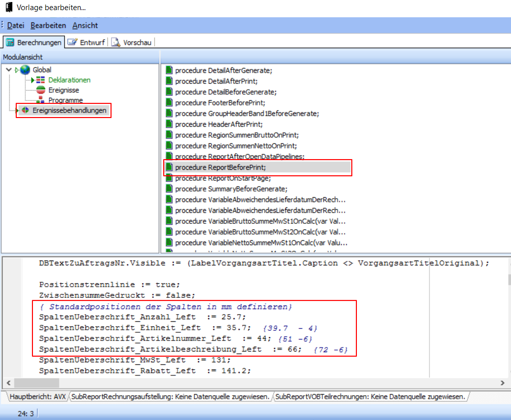Screen dimensions: 511x420
Task: Click the Modulansicht panel header
Action: [80, 57]
